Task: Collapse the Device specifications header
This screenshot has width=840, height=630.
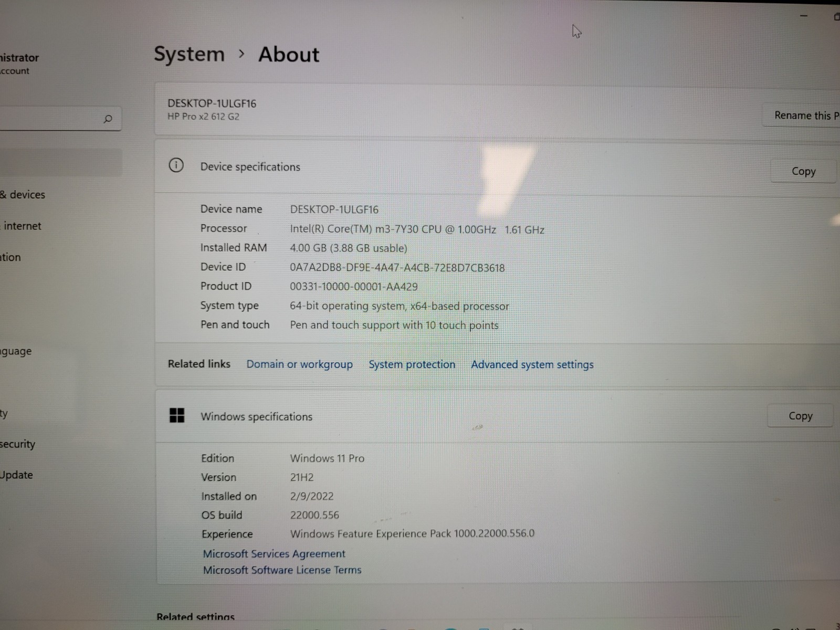Action: [496, 167]
